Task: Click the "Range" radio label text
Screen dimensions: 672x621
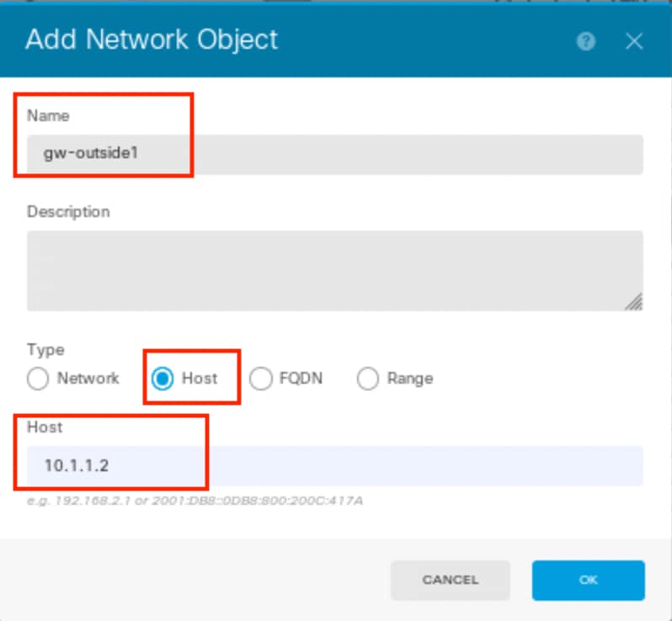Action: (410, 379)
